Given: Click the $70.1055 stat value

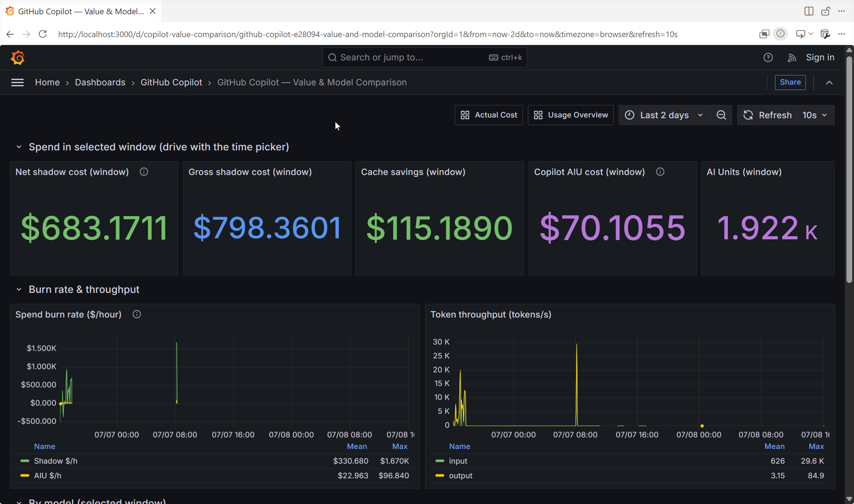Looking at the screenshot, I should point(613,228).
